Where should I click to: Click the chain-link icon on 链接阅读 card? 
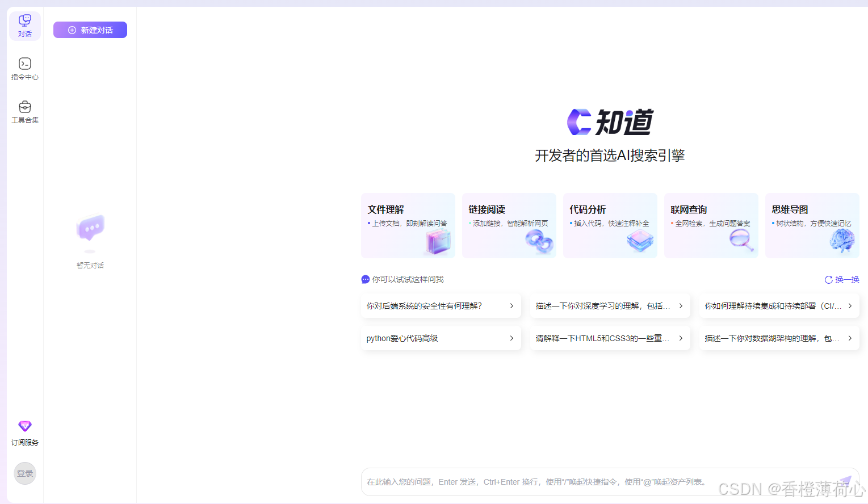pos(539,242)
